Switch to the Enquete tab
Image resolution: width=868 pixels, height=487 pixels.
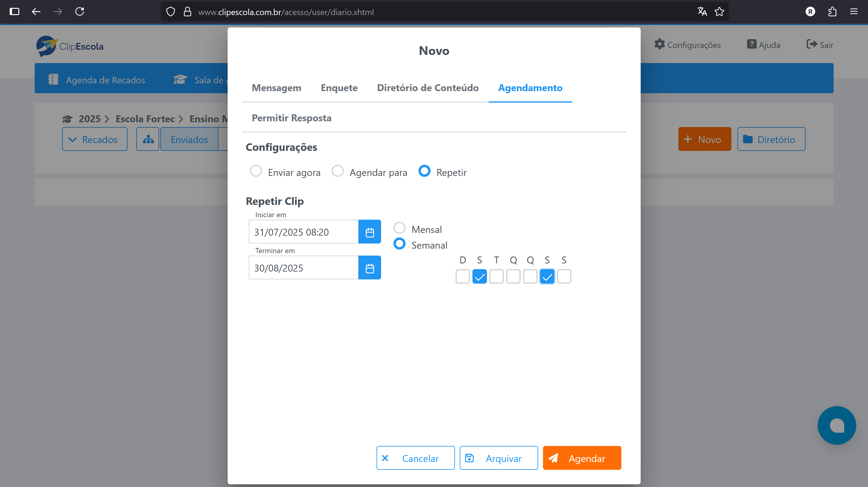339,88
